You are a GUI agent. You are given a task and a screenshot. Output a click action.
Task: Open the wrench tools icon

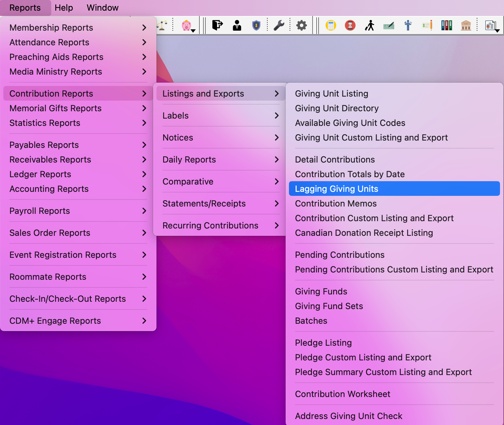click(279, 25)
